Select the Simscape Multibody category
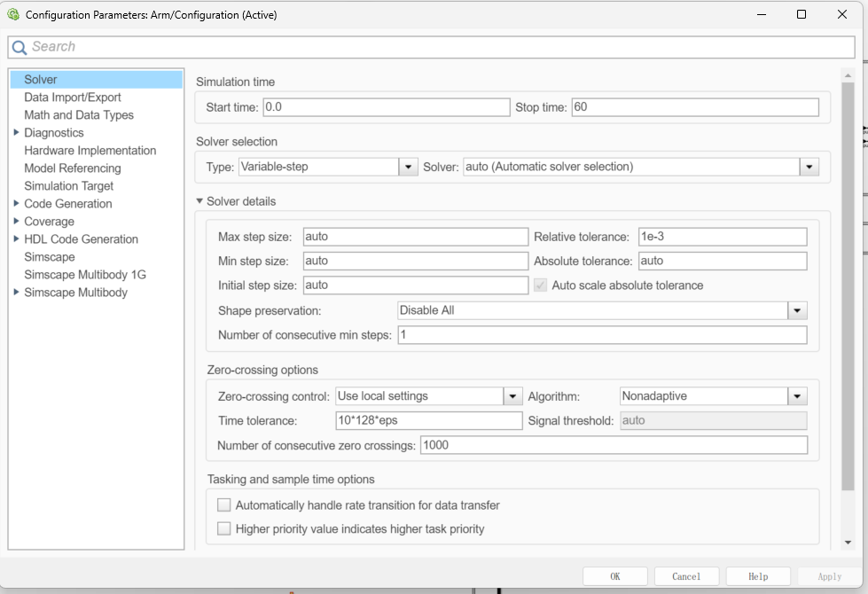Viewport: 868px width, 594px height. click(76, 292)
